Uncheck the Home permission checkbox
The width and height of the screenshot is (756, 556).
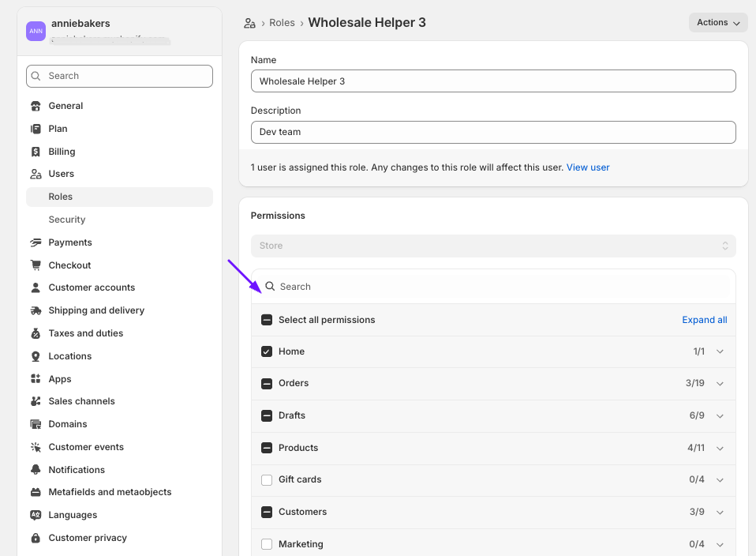pyautogui.click(x=267, y=351)
